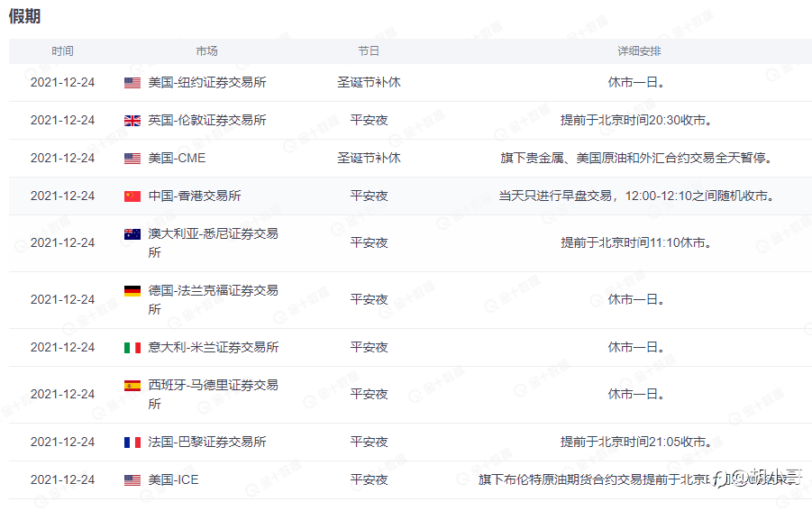The image size is (812, 511).
Task: Click date 2021-12-24 in 香港交易所 row
Action: [x=62, y=196]
